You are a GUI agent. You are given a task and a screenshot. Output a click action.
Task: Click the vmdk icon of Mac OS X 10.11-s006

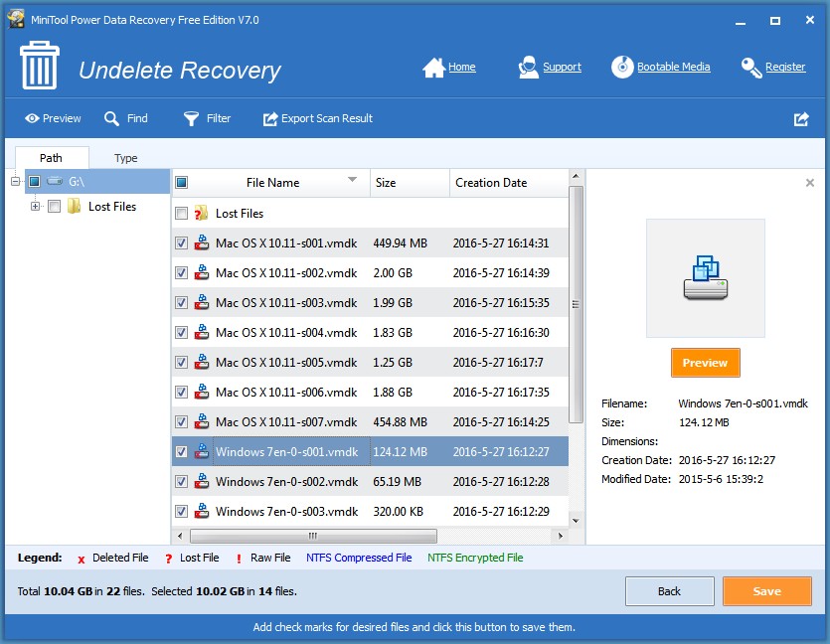[x=201, y=392]
